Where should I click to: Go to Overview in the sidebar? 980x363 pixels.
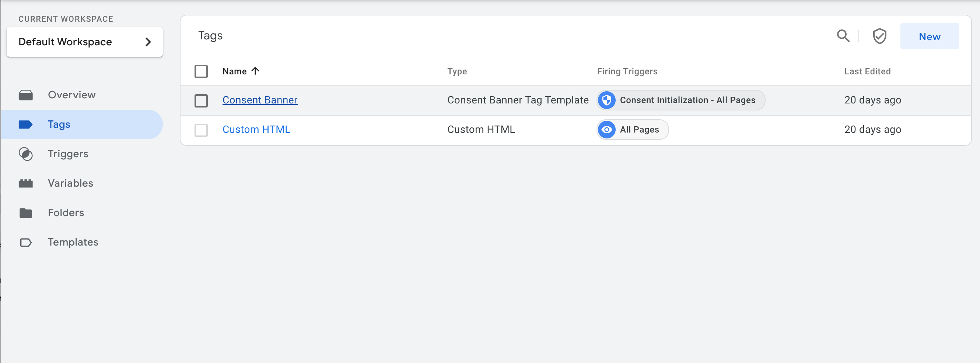[x=81, y=95]
